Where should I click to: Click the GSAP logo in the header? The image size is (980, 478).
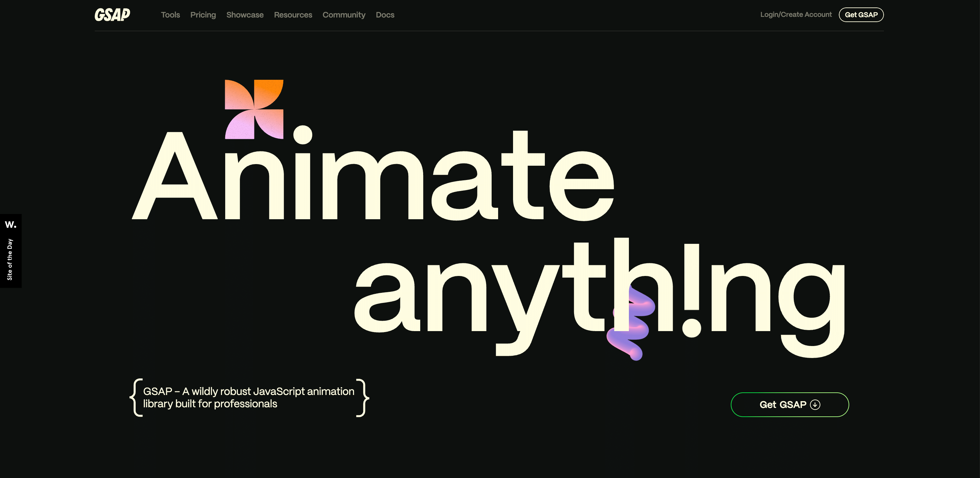point(112,15)
